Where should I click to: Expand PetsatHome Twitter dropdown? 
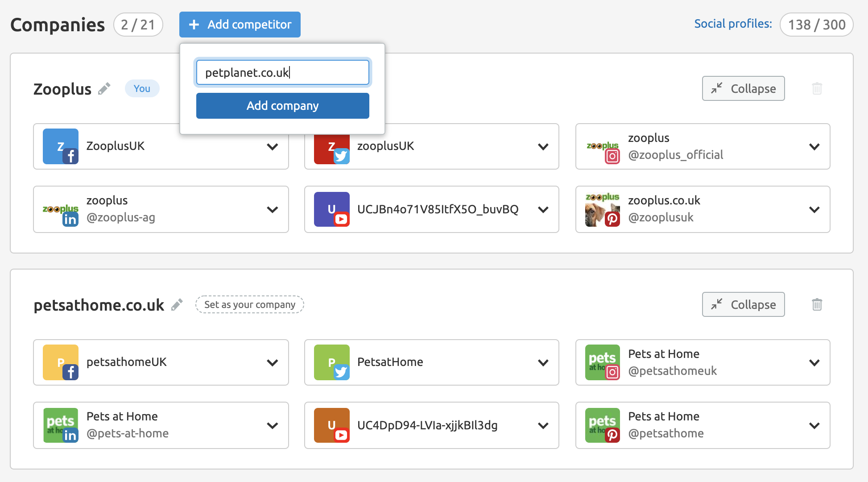[x=543, y=362]
